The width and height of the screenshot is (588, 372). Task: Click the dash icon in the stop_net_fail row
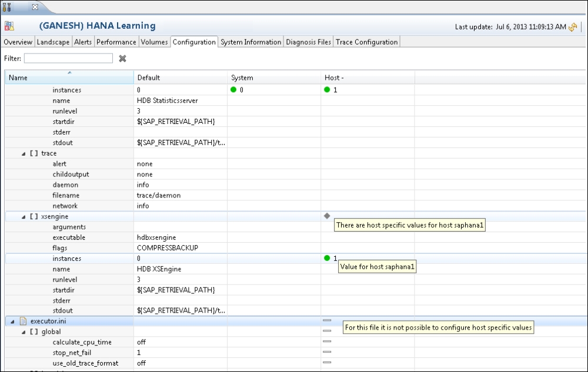(327, 352)
